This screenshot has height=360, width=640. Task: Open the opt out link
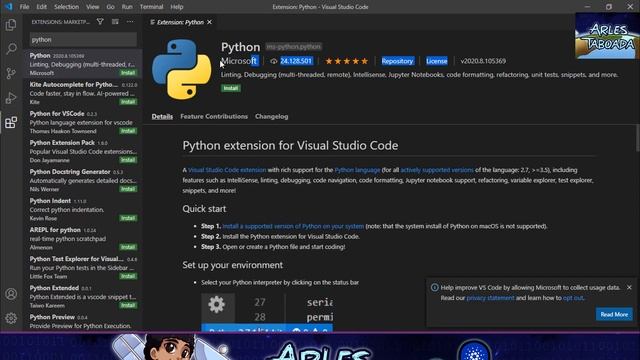(573, 298)
